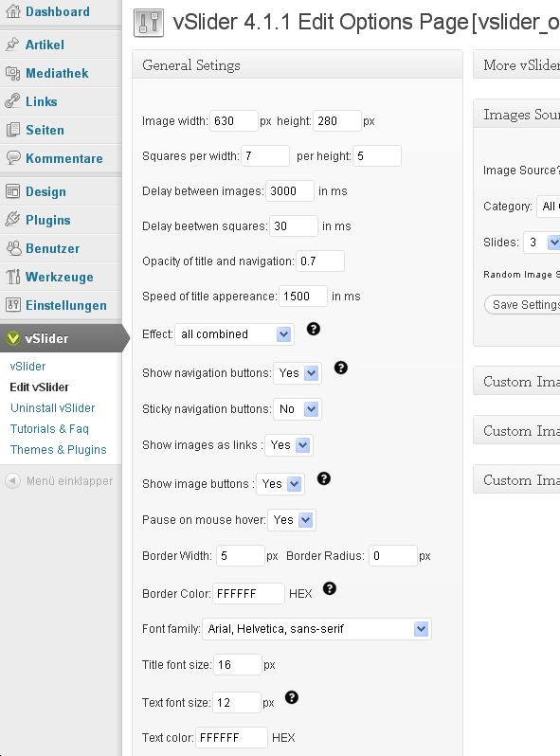
Task: Click the Einstellungen settings icon
Action: coord(13,305)
